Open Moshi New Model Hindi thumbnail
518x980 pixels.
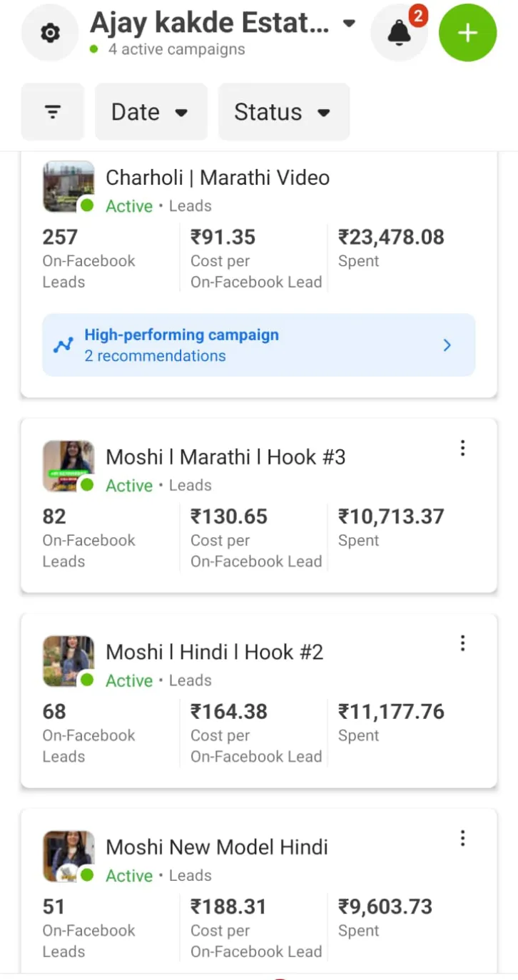click(68, 856)
